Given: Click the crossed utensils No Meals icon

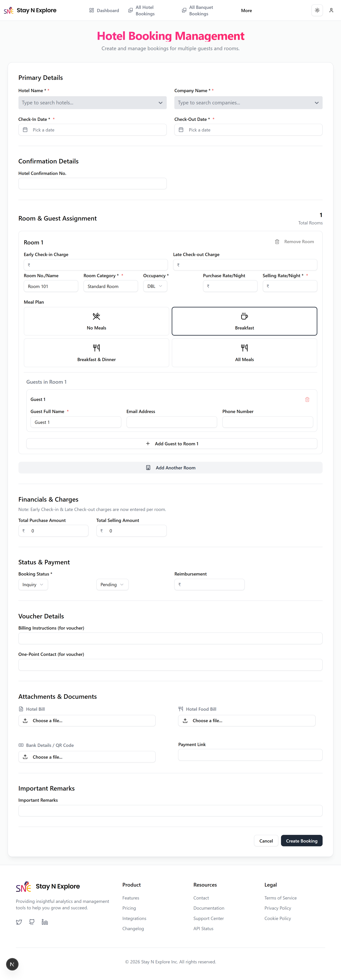Looking at the screenshot, I should pos(97,316).
